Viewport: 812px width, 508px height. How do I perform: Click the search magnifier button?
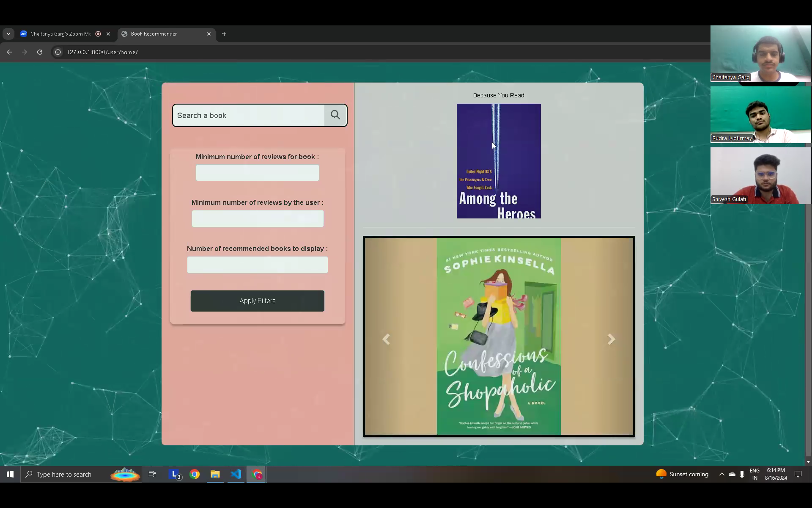tap(335, 115)
